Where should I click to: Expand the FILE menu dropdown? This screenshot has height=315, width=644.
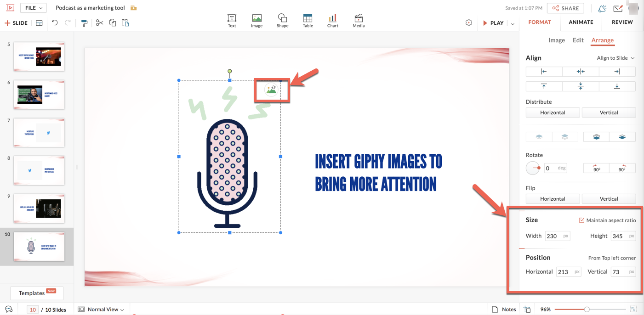[34, 8]
